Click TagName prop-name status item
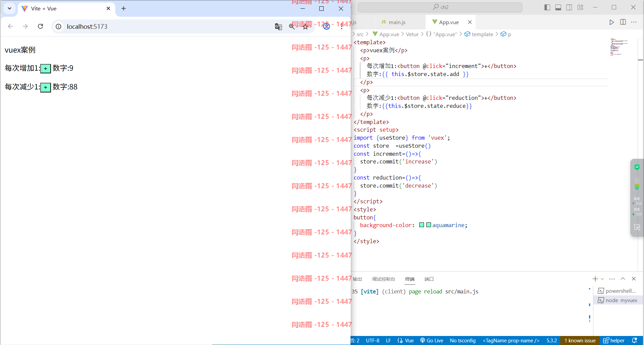 point(511,340)
